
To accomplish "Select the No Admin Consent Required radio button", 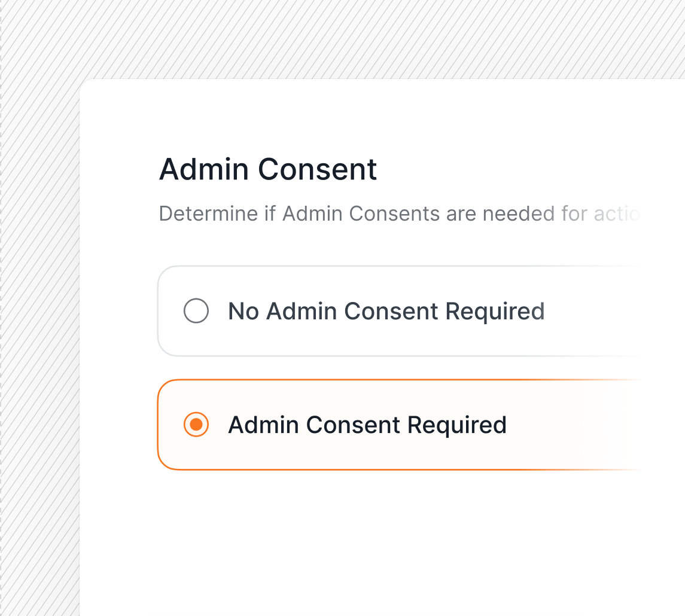I will [x=196, y=311].
